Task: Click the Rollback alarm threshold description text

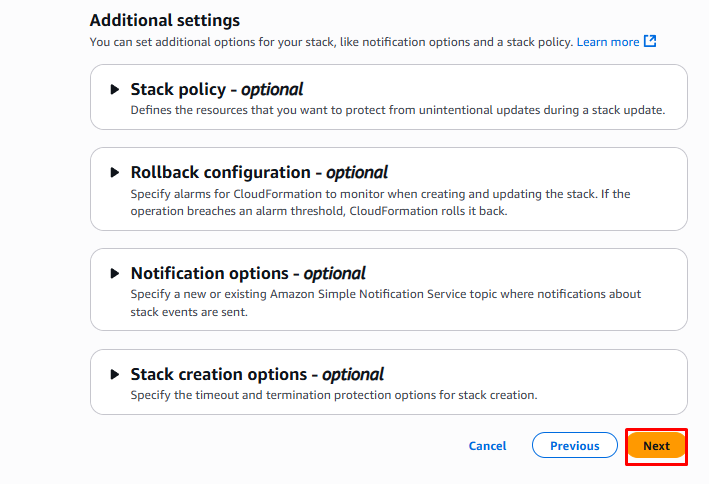Action: tap(380, 202)
